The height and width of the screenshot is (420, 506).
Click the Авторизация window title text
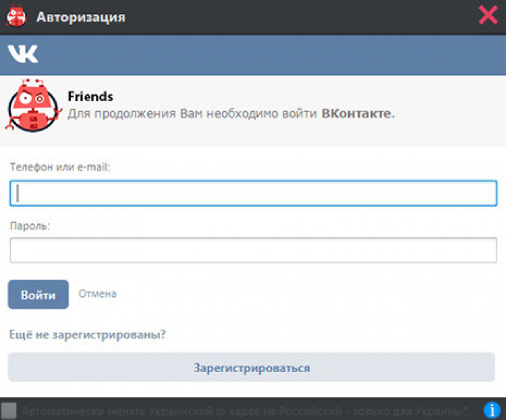pos(80,17)
